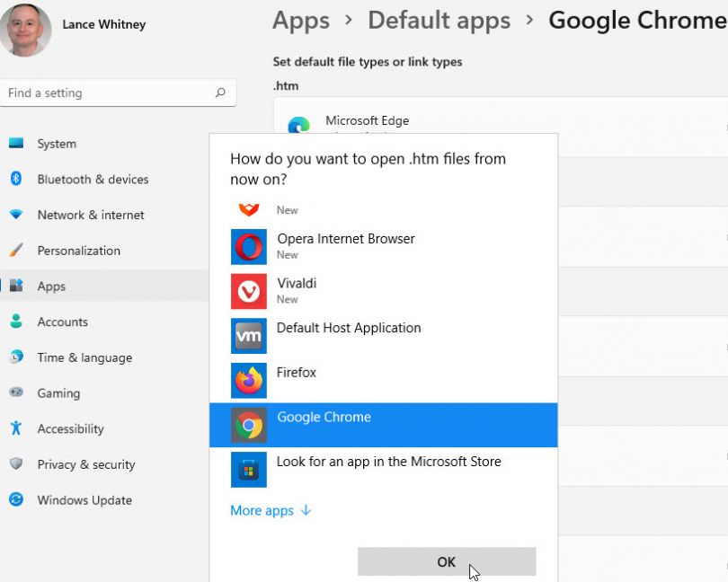Open Apps from the sidebar
Image resolution: width=728 pixels, height=582 pixels.
click(x=51, y=286)
